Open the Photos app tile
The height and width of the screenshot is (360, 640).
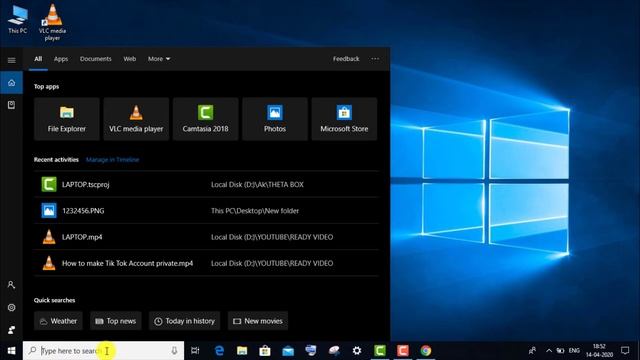[275, 119]
